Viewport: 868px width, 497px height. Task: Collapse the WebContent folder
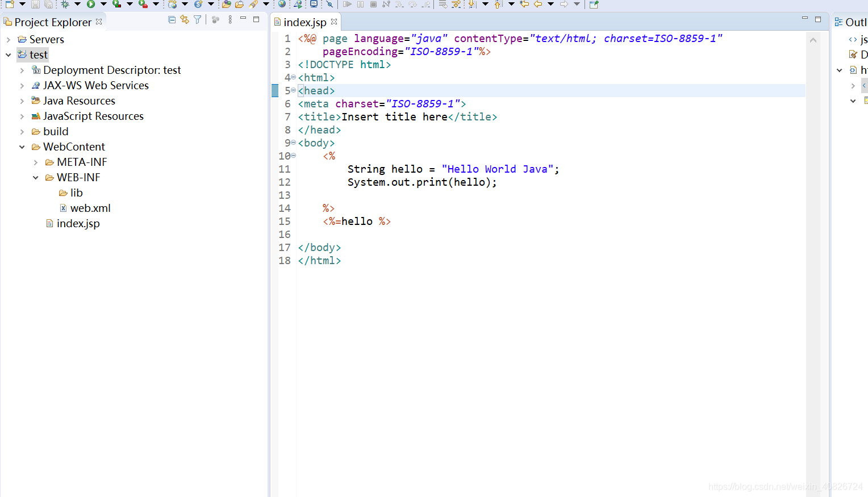tap(22, 147)
